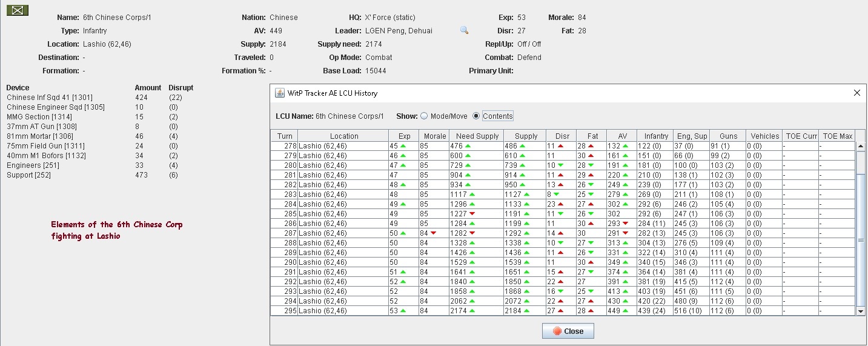Click Supply value 2184 in table
Image resolution: width=868 pixels, height=346 pixels.
pos(513,311)
